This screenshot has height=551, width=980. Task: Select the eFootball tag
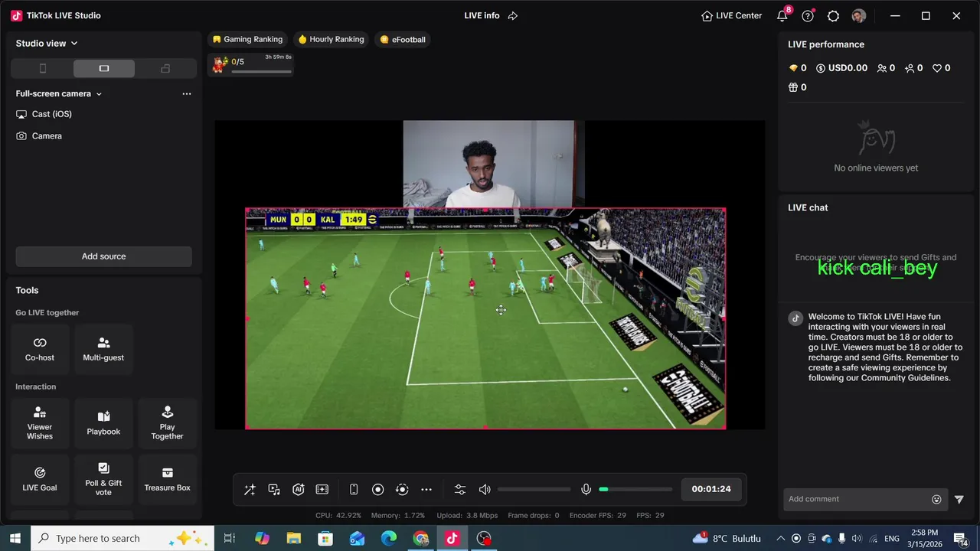(x=403, y=40)
